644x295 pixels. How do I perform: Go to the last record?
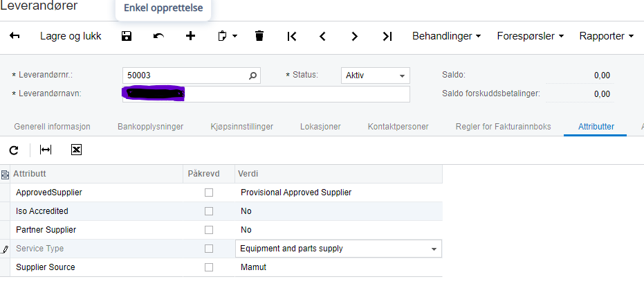click(x=387, y=36)
